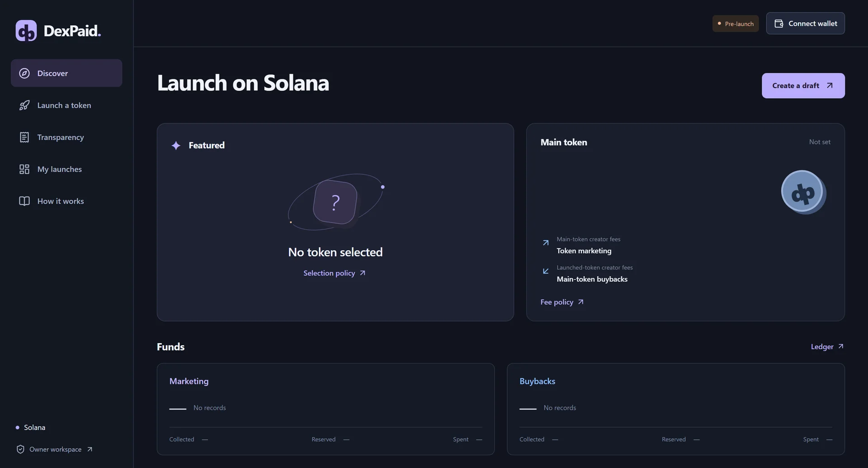This screenshot has width=868, height=468.
Task: Click the Token marketing label
Action: point(584,251)
